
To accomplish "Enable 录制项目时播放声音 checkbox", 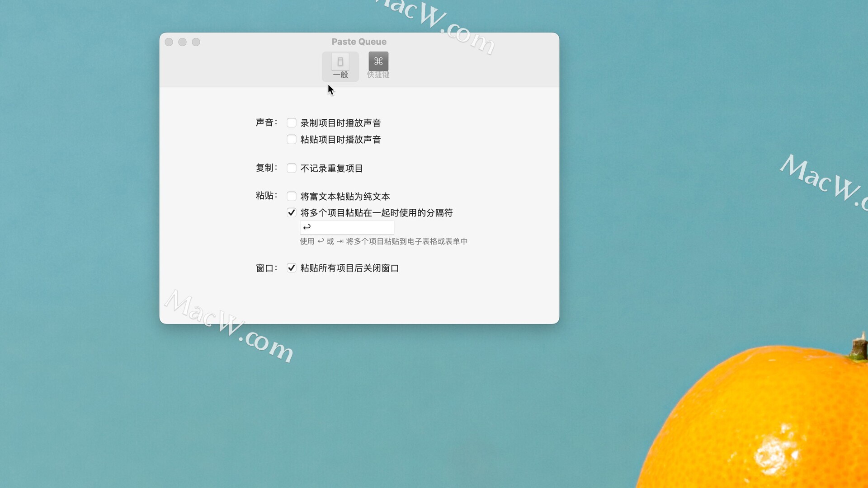I will pyautogui.click(x=292, y=123).
